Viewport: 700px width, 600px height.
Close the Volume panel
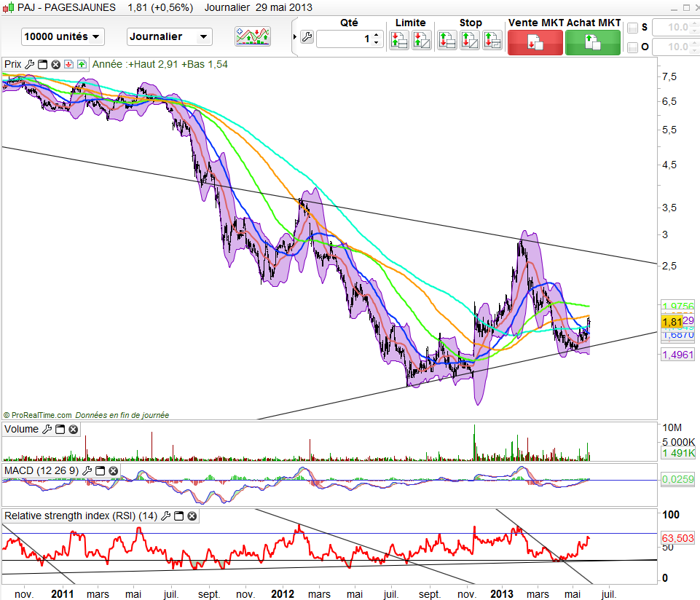[x=73, y=430]
